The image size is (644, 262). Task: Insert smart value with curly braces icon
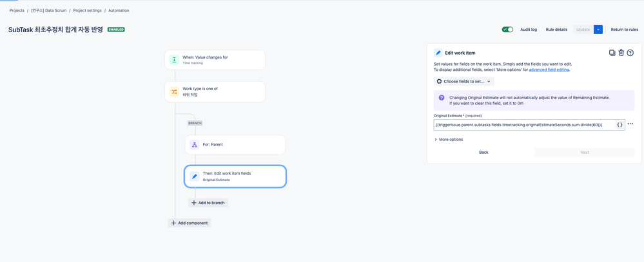(x=620, y=125)
